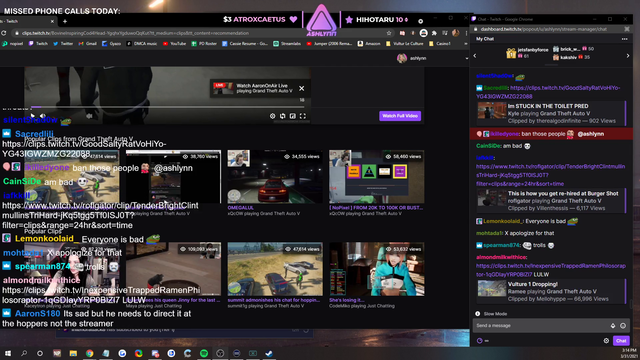Image resolution: width=640 pixels, height=360 pixels.
Task: Open Spotify from the taskbar
Action: (x=204, y=353)
